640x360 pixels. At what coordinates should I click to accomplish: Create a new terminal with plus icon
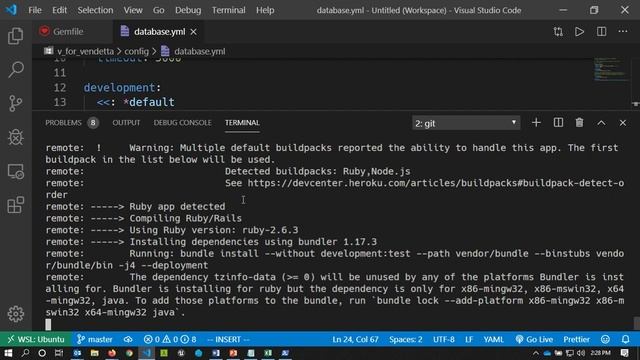(x=536, y=123)
